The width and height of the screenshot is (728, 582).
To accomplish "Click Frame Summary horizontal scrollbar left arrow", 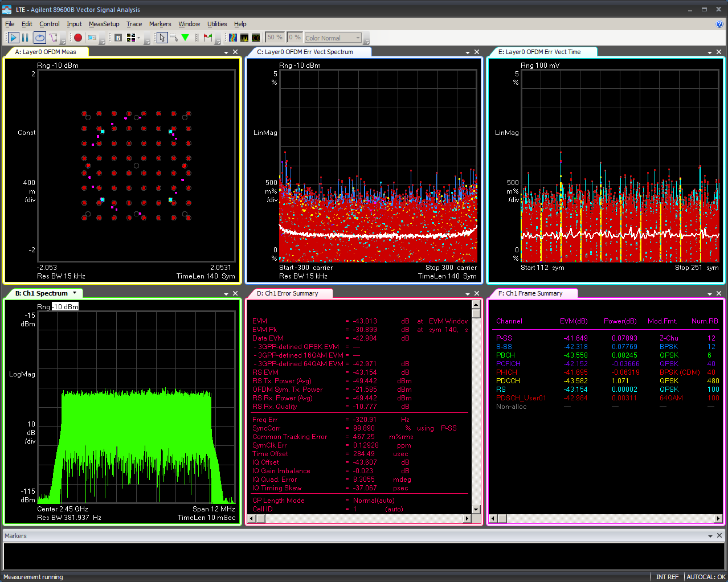I will (x=494, y=518).
